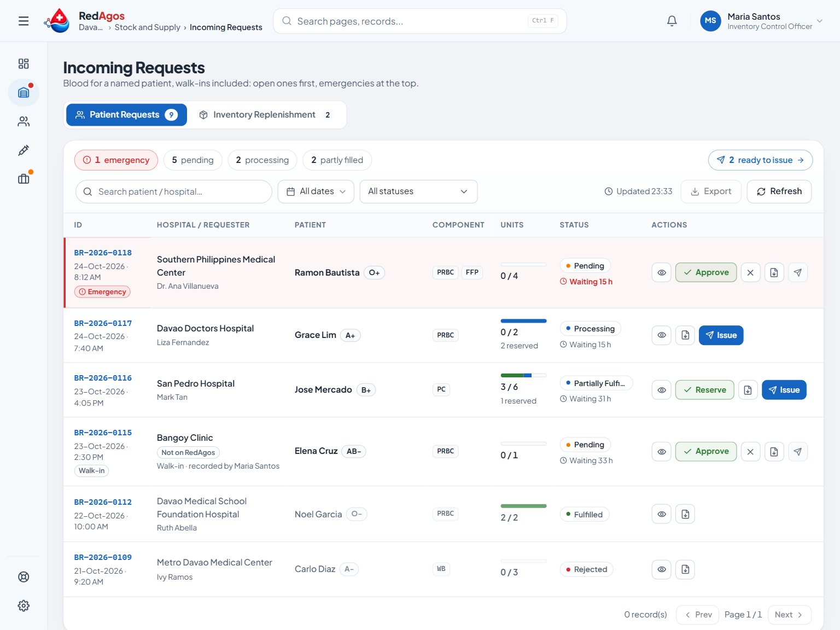Filter by the 5 pending chip
The width and height of the screenshot is (840, 630).
point(192,160)
